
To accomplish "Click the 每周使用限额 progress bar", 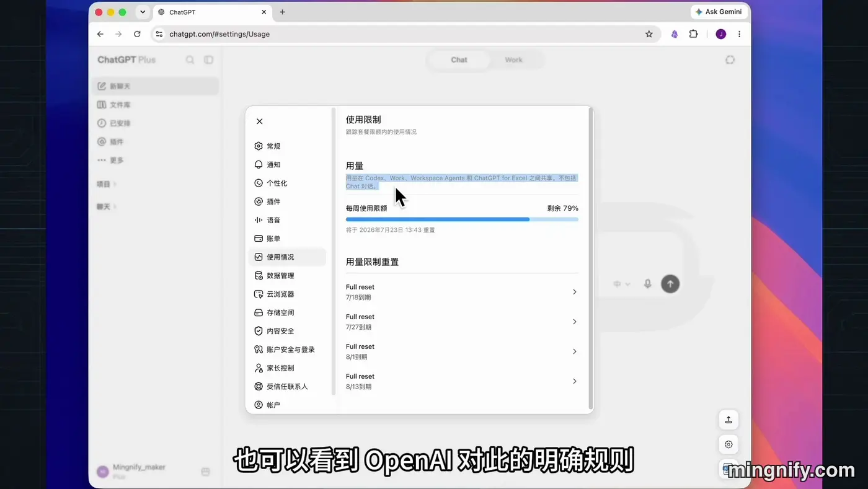I will click(462, 219).
